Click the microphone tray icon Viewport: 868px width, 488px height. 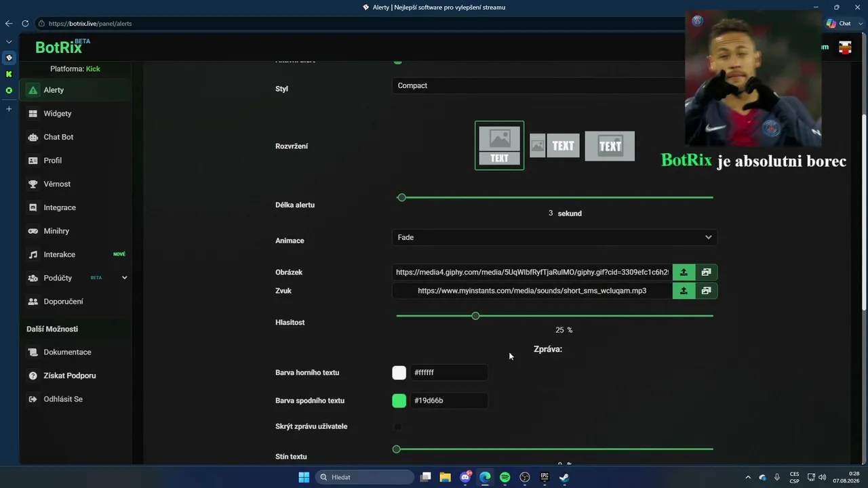pos(777,477)
